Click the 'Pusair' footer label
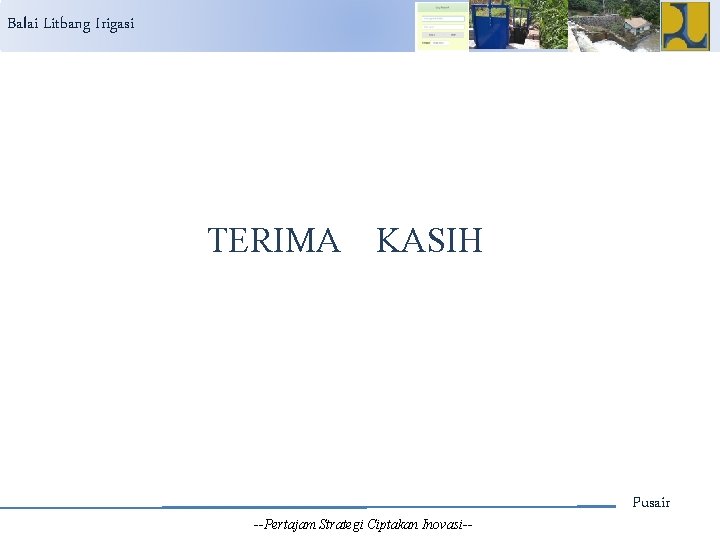This screenshot has width=720, height=540. pos(651,502)
